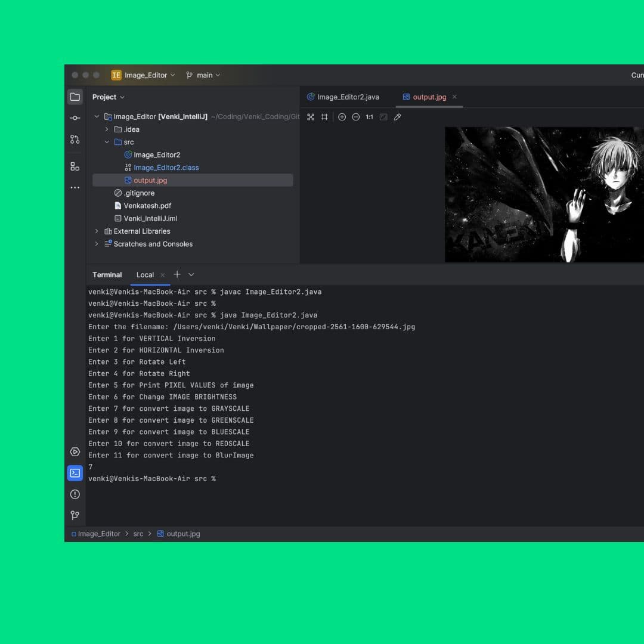Select the Local terminal tab
Image resolution: width=644 pixels, height=644 pixels.
click(145, 275)
